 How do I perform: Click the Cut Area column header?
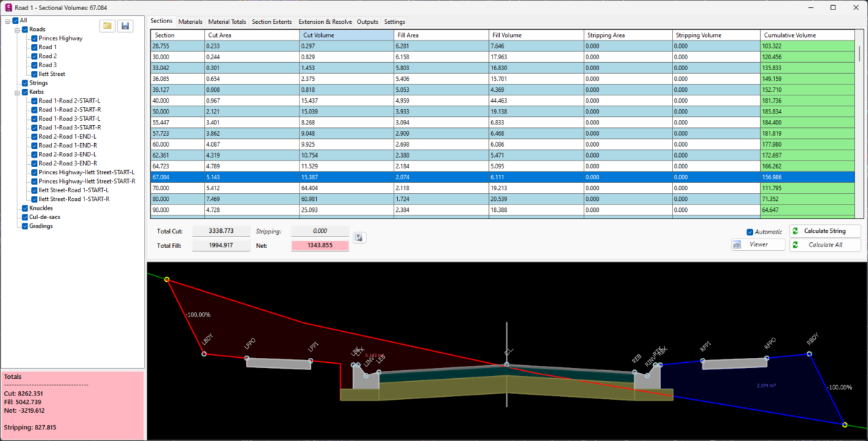[x=252, y=35]
